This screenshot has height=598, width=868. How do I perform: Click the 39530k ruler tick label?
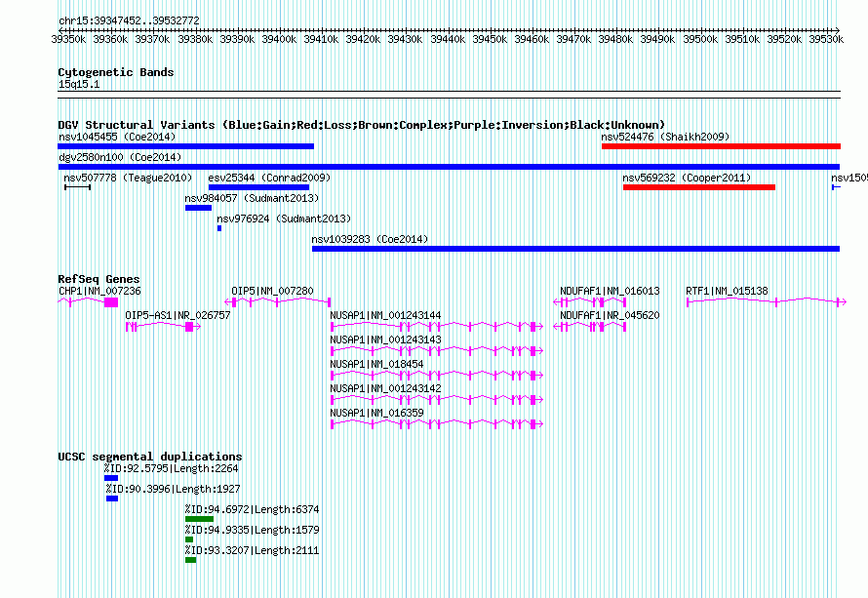826,39
